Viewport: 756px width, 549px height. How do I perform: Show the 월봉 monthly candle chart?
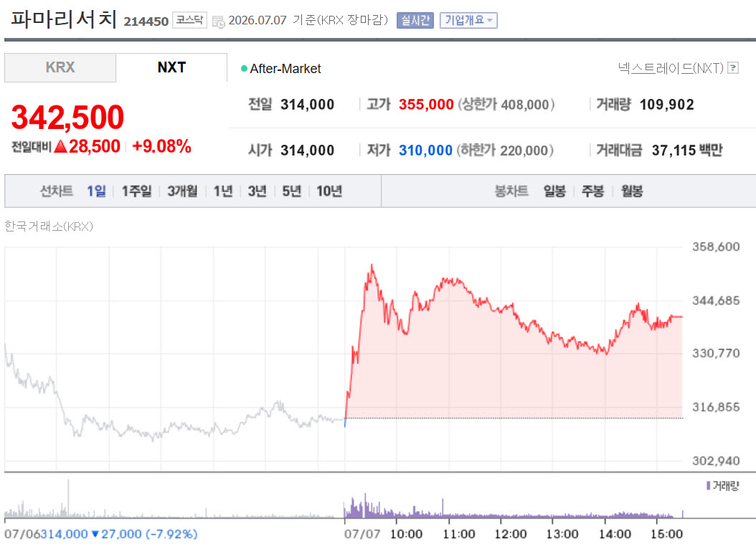tap(632, 191)
